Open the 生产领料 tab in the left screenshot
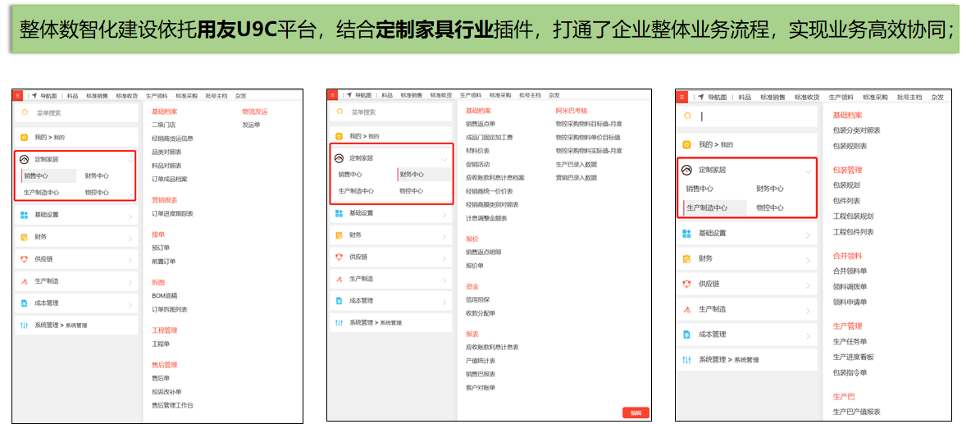The image size is (980, 424). [x=157, y=96]
